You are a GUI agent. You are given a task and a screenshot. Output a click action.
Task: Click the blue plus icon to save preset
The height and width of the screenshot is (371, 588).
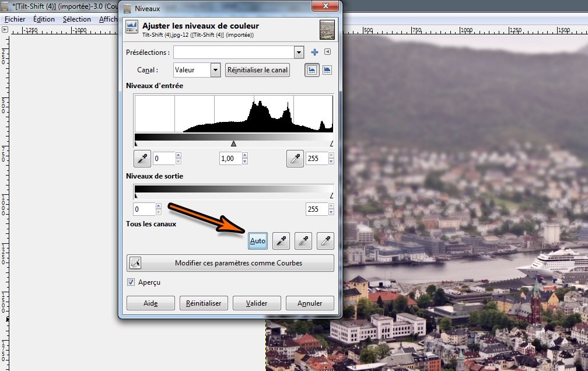[315, 52]
